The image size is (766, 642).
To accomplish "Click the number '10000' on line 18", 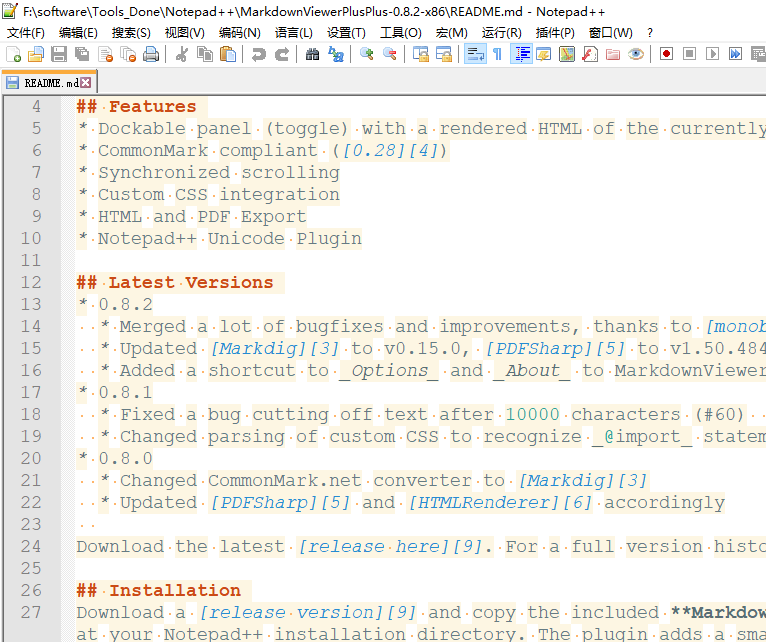I will pos(532,414).
